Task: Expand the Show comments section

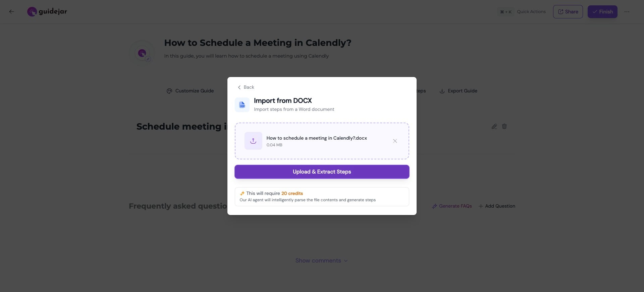Action: click(321, 261)
